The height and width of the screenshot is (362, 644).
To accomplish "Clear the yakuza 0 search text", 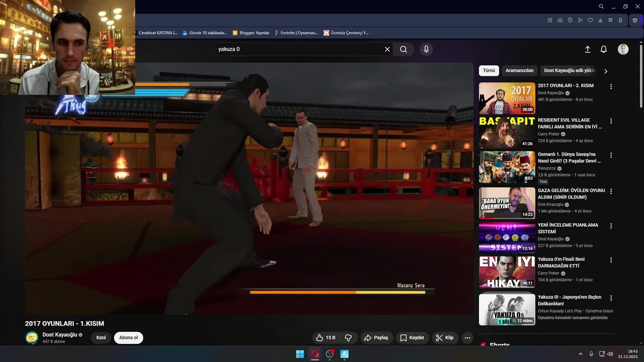I will point(387,49).
